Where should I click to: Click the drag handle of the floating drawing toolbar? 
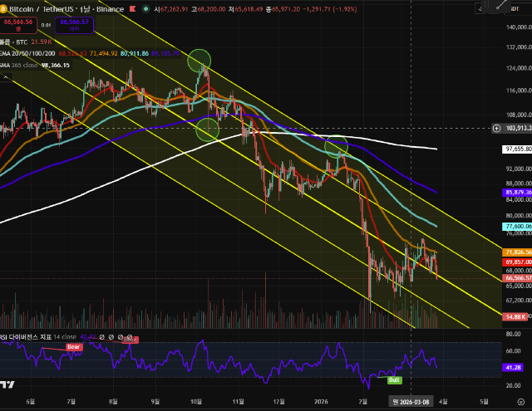(486, 4)
